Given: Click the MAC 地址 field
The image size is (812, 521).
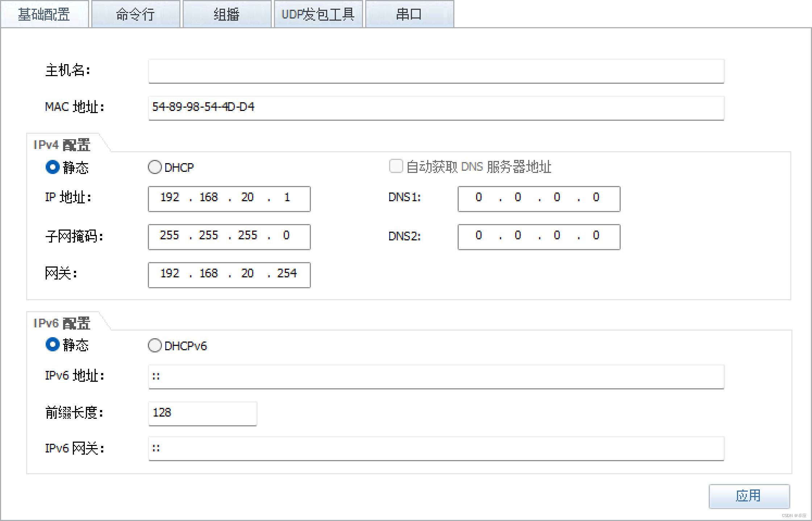Looking at the screenshot, I should click(436, 108).
